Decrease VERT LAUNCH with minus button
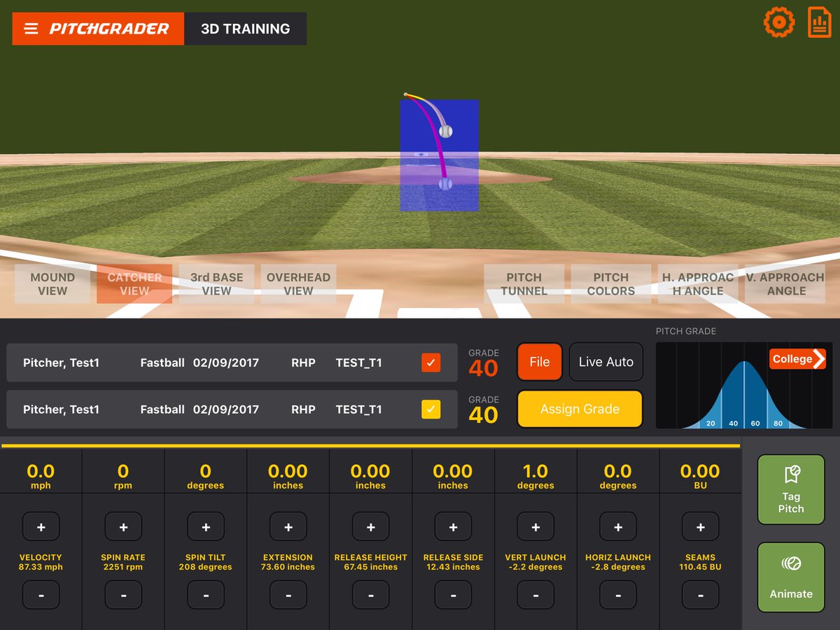Viewport: 840px width, 630px height. [536, 595]
